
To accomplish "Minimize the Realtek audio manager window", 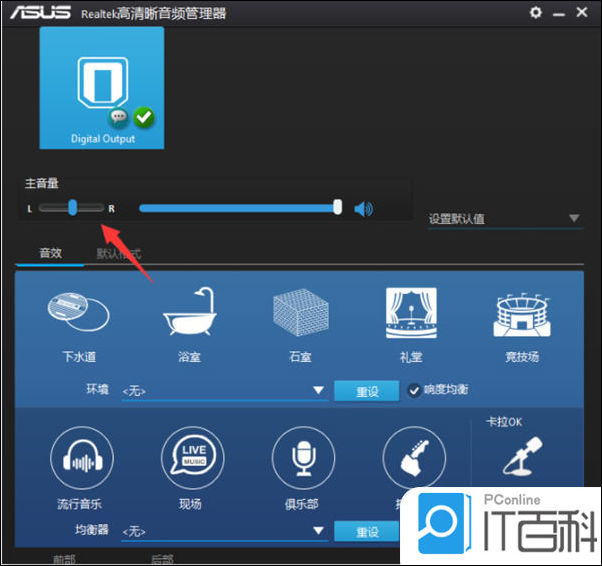I will 559,14.
